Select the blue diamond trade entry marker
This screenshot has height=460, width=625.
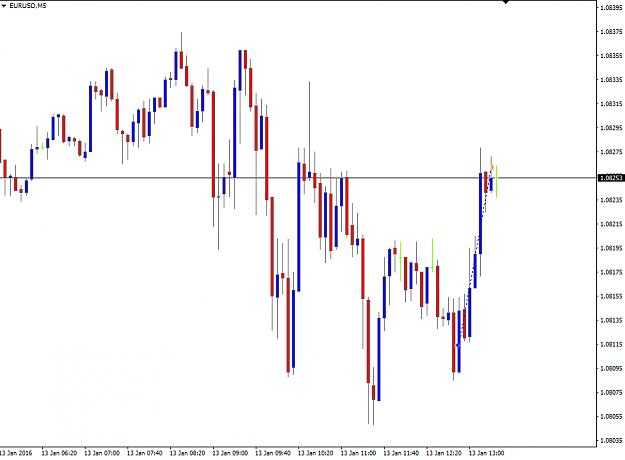click(x=458, y=345)
